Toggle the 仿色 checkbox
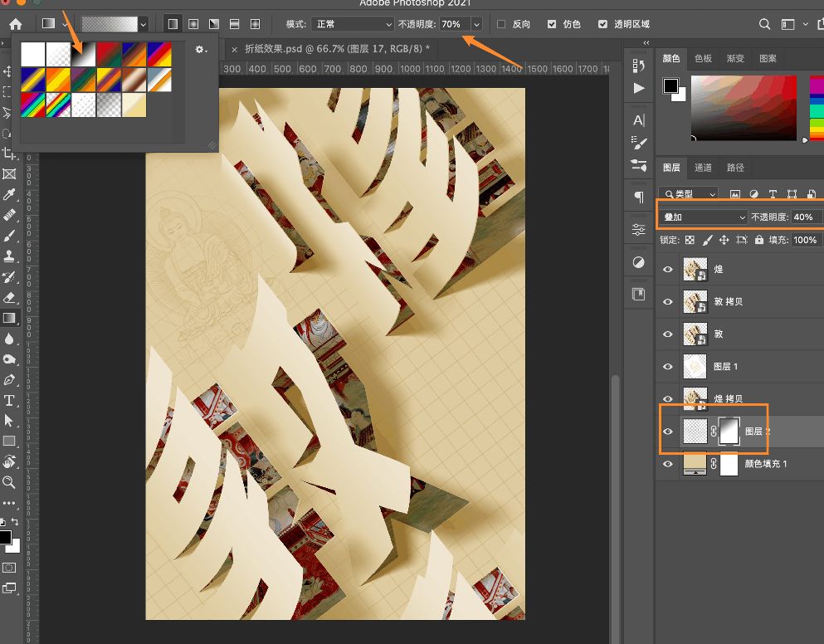 click(x=552, y=24)
